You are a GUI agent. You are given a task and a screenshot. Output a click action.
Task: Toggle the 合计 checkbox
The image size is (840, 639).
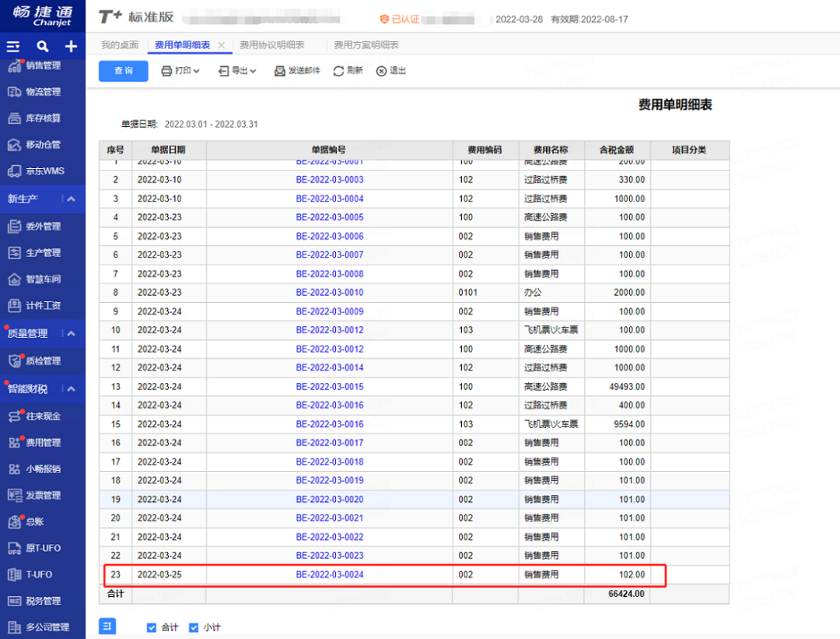152,628
